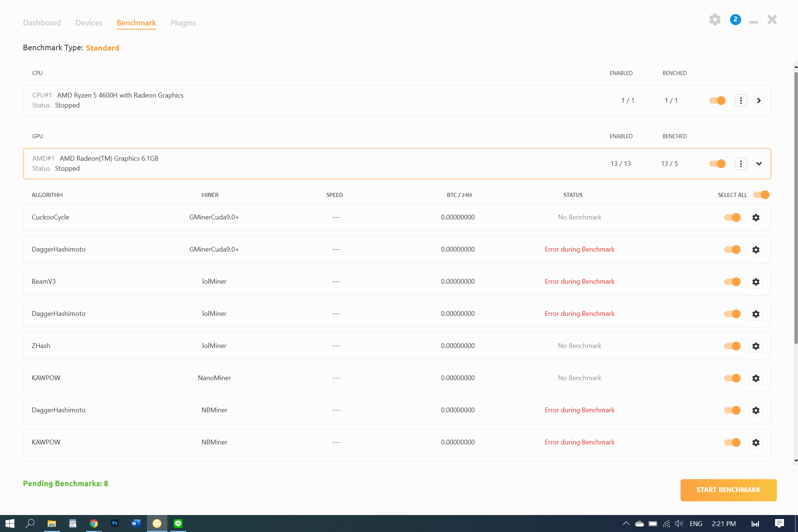Click the ALGORITHM column header
This screenshot has height=532, width=798.
(47, 195)
